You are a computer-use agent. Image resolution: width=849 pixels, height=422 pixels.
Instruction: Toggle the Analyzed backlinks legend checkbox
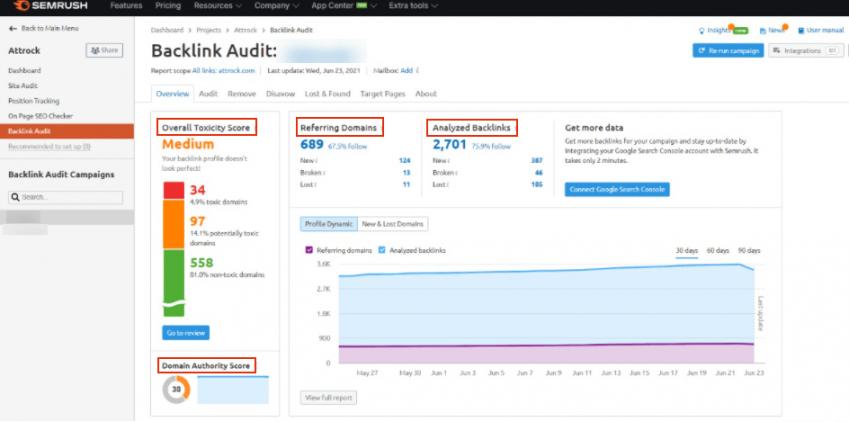coord(382,250)
